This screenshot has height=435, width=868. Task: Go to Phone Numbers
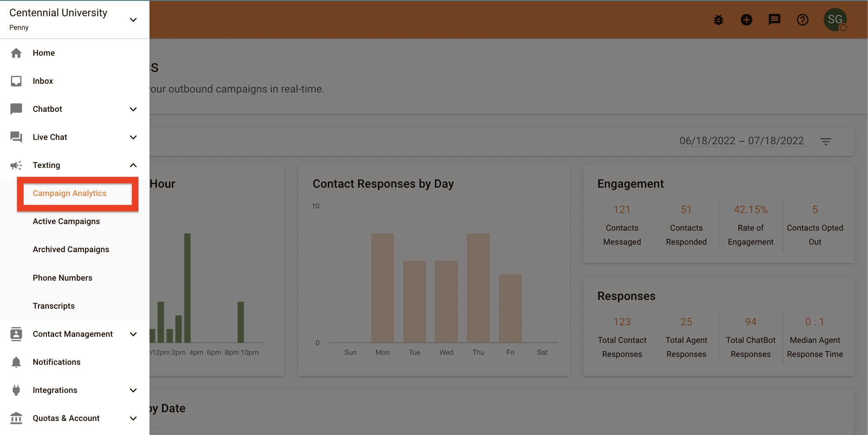click(x=62, y=278)
